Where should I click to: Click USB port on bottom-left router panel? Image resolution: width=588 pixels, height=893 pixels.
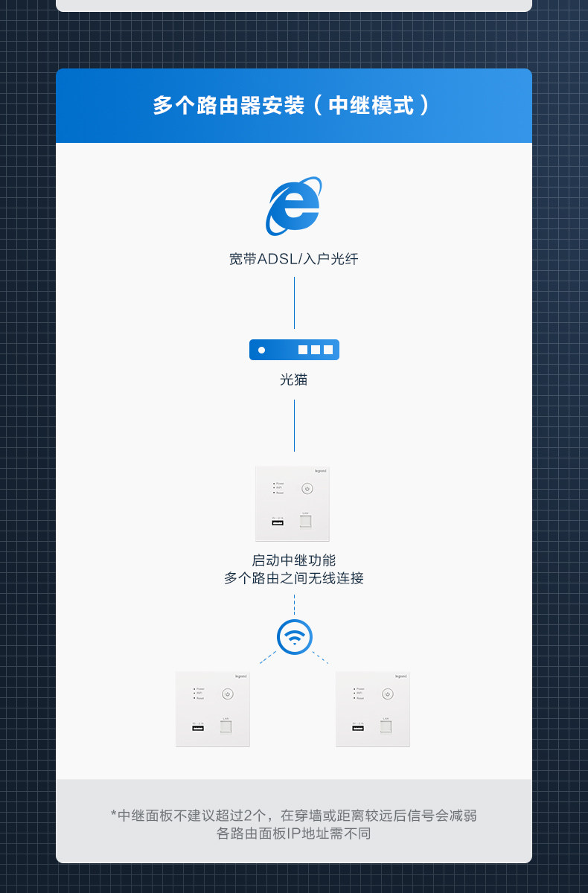pos(198,728)
